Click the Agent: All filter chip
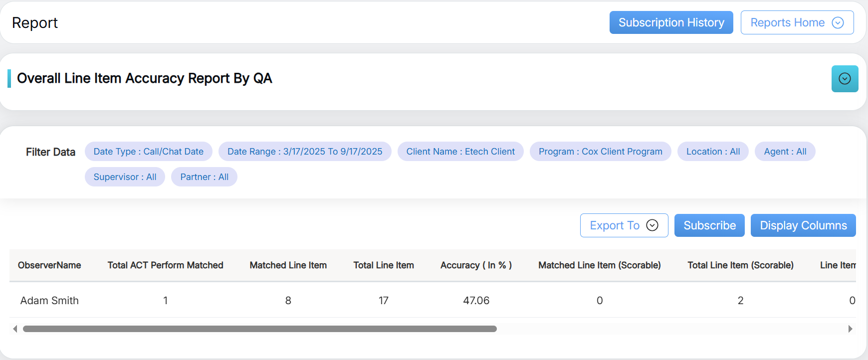Screen dimensions: 868x360 tap(785, 152)
